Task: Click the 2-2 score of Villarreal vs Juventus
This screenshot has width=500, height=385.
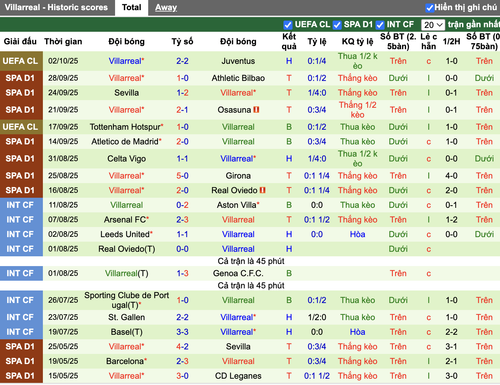Action: click(182, 61)
